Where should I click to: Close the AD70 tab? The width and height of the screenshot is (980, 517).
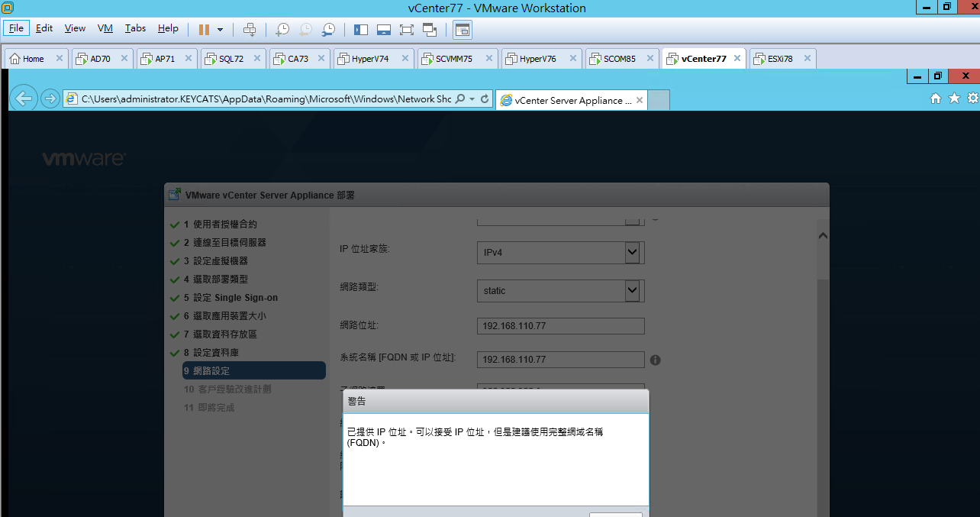pyautogui.click(x=124, y=59)
